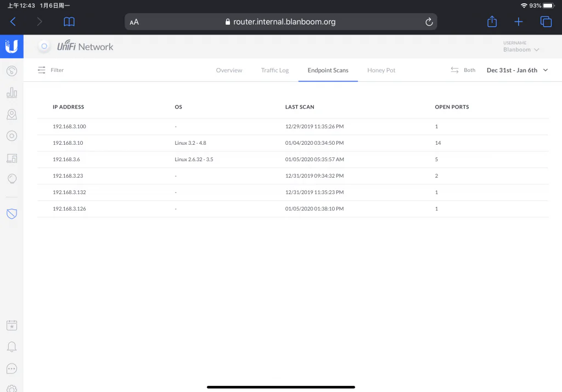The height and width of the screenshot is (392, 562).
Task: Open the Alerts bell icon
Action: 12,346
